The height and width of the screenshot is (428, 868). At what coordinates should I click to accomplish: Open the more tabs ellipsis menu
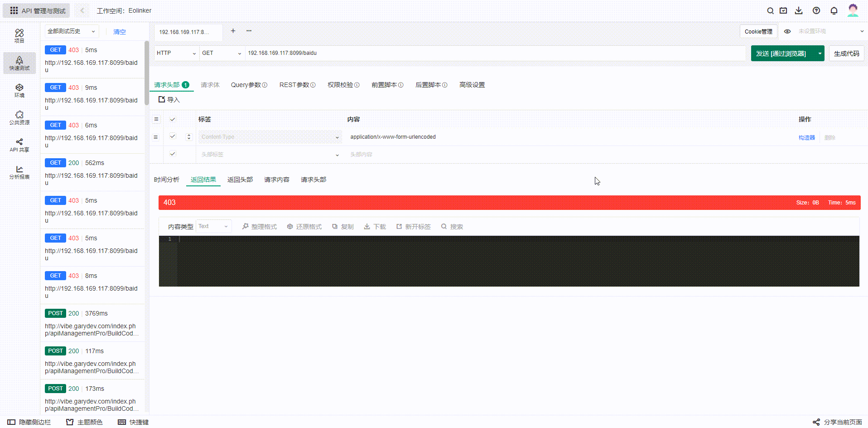[249, 31]
